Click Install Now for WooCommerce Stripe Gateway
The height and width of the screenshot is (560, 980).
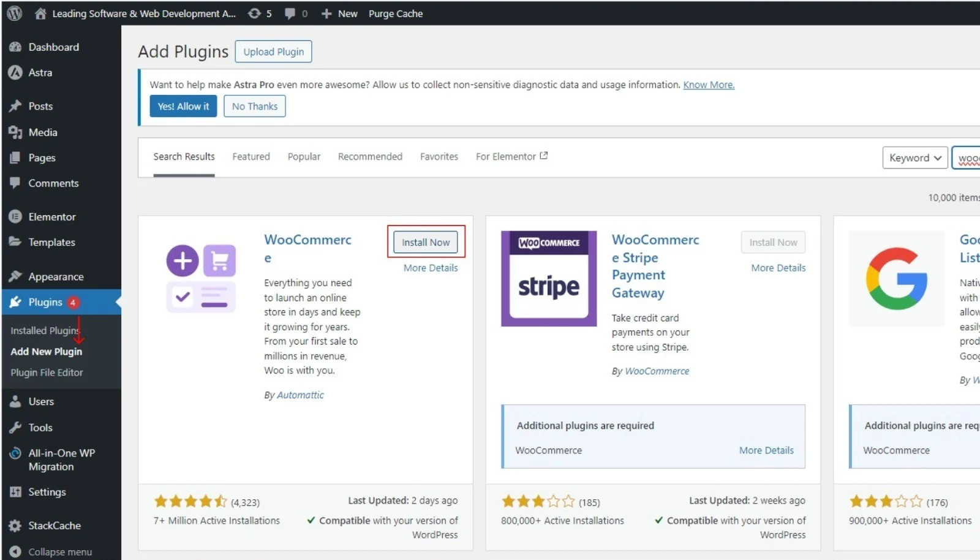(773, 242)
